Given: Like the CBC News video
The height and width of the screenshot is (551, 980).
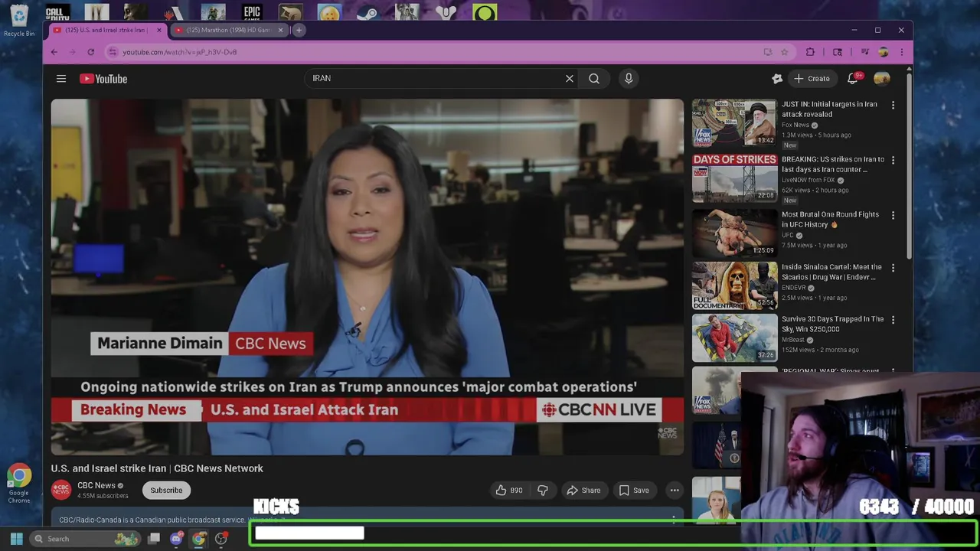Looking at the screenshot, I should [508, 490].
